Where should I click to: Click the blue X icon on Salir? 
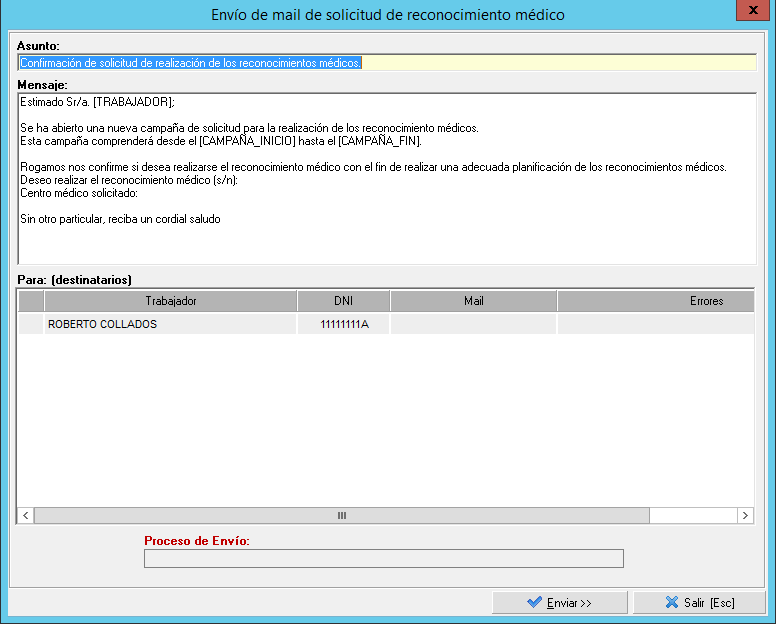(671, 603)
